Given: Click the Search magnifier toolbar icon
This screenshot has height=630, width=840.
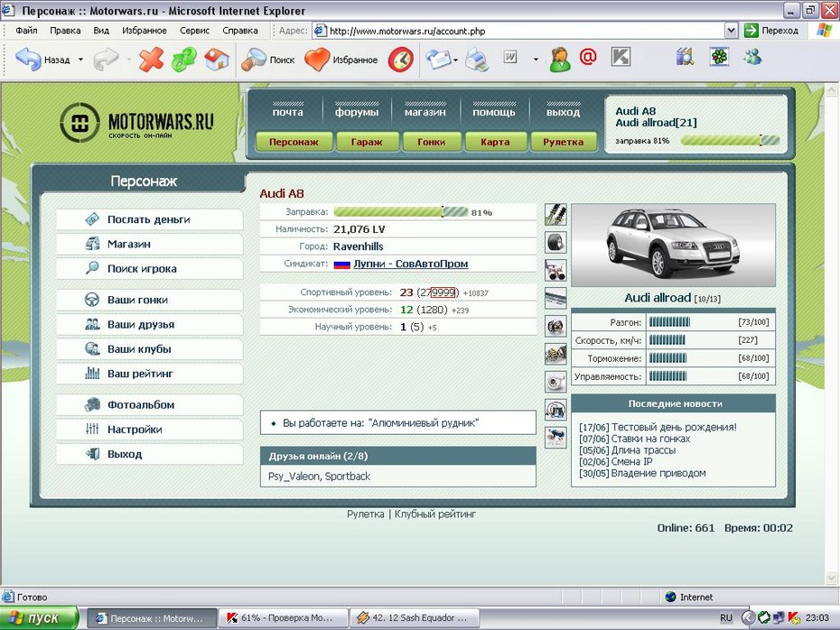Looking at the screenshot, I should tap(254, 60).
